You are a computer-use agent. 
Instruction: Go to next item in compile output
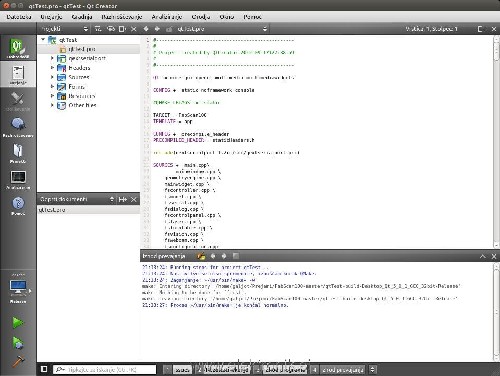(x=224, y=256)
